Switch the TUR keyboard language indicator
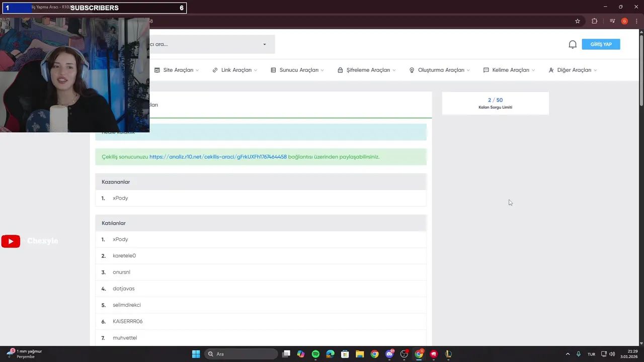The image size is (644, 362). 591,354
